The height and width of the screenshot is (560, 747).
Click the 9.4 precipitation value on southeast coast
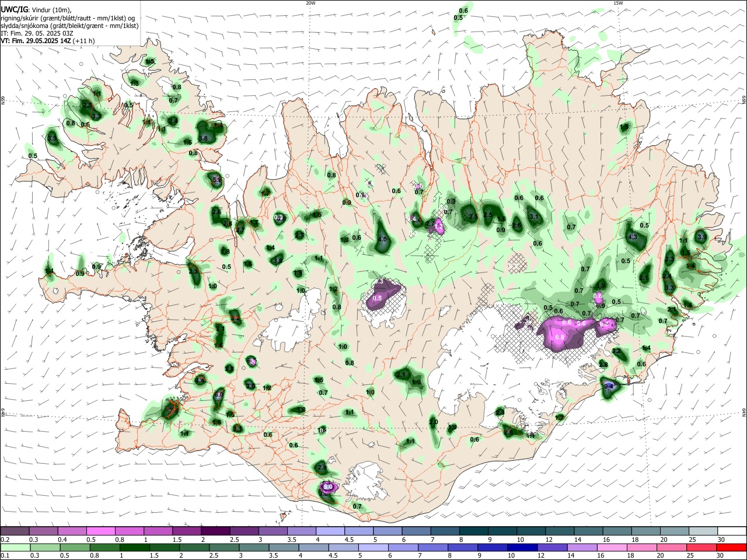609,386
